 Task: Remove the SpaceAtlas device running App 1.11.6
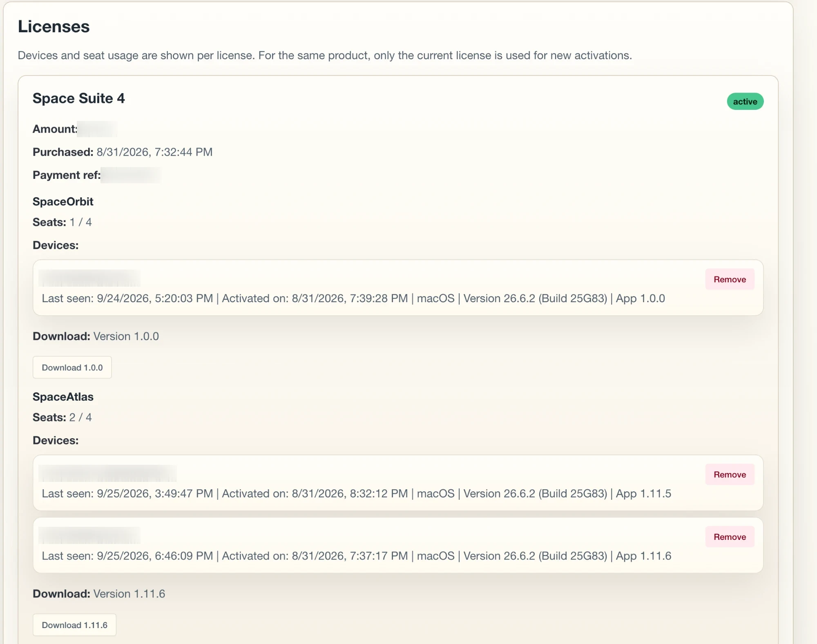point(730,537)
